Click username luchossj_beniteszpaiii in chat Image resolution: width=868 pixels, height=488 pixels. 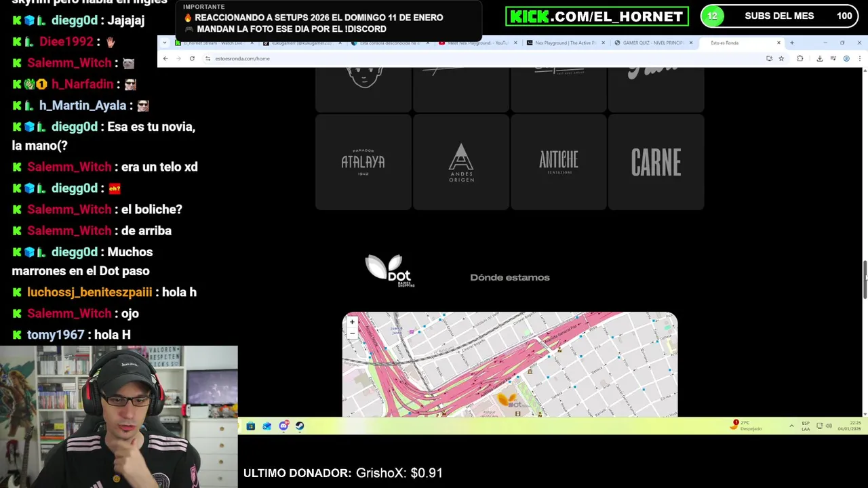pos(90,292)
